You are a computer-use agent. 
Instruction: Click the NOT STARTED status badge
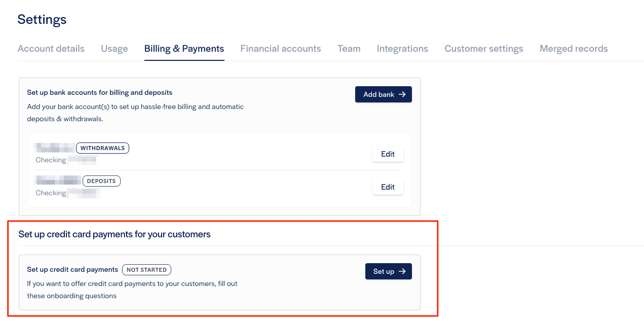146,270
